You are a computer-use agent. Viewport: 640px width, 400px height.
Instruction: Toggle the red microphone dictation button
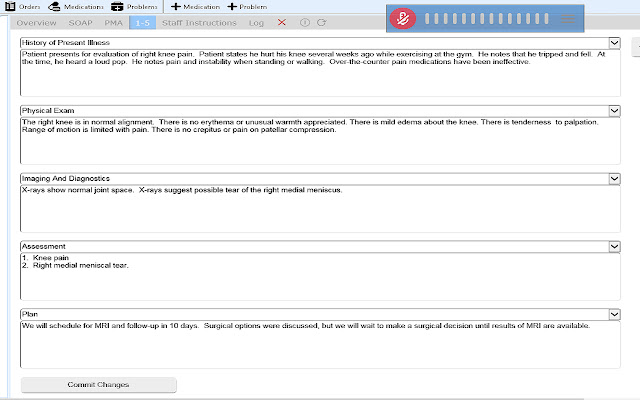402,18
